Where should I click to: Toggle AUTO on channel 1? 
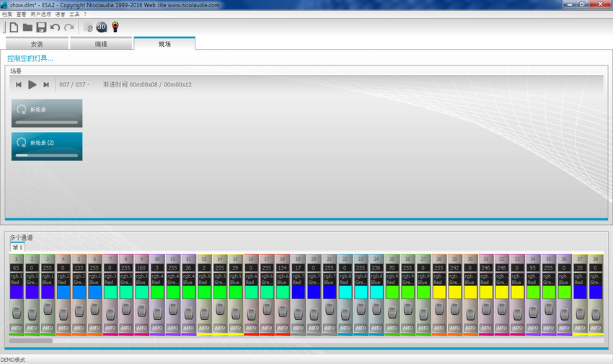click(17, 328)
